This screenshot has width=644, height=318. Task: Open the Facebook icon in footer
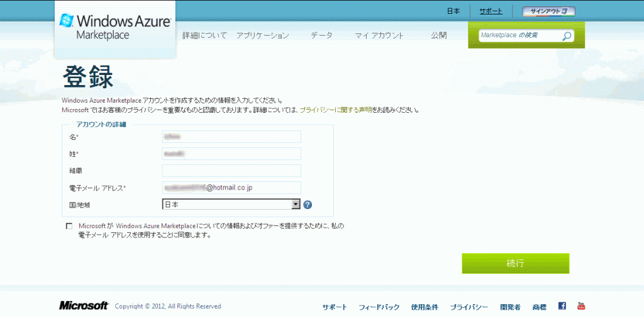562,305
